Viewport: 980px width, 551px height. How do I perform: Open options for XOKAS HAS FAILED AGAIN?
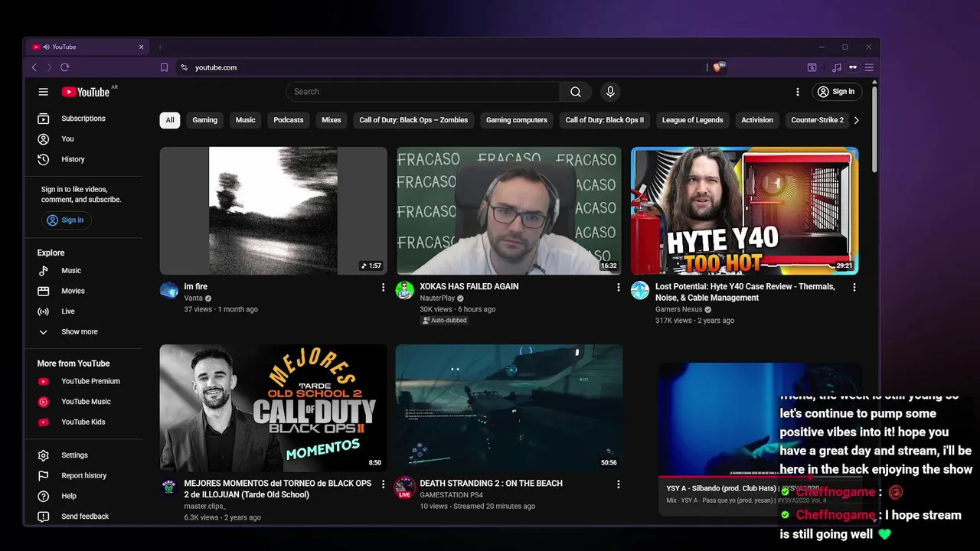point(618,287)
